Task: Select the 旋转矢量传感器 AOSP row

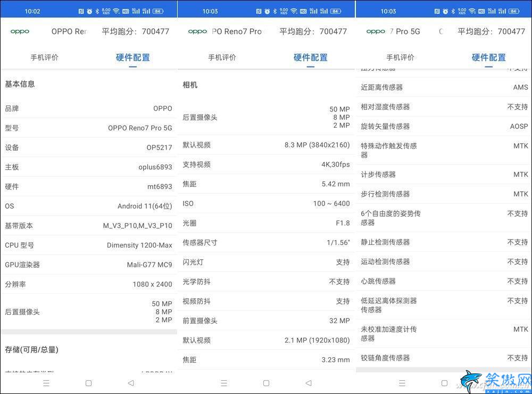Action: pos(444,126)
